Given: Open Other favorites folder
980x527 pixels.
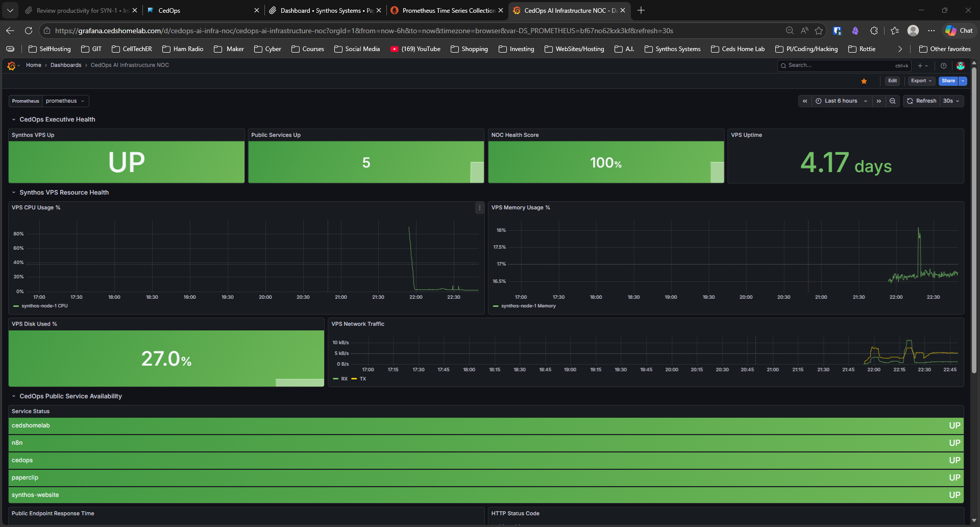Looking at the screenshot, I should click(x=945, y=49).
